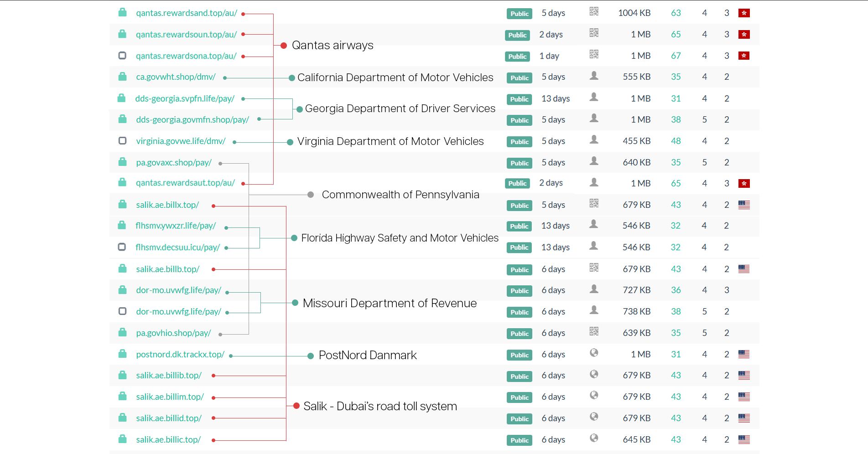Click the user icon in the dds-georgia.svpfn.life row
This screenshot has width=868, height=454.
pyautogui.click(x=594, y=97)
